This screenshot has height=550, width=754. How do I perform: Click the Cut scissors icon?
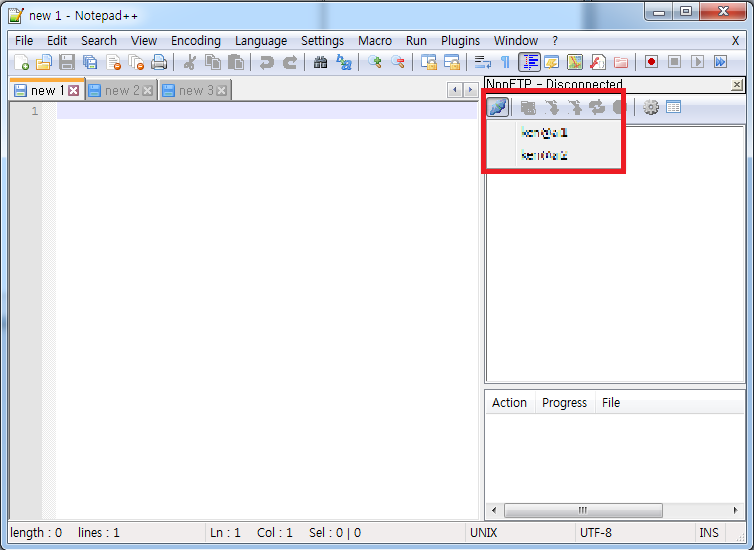tap(189, 62)
